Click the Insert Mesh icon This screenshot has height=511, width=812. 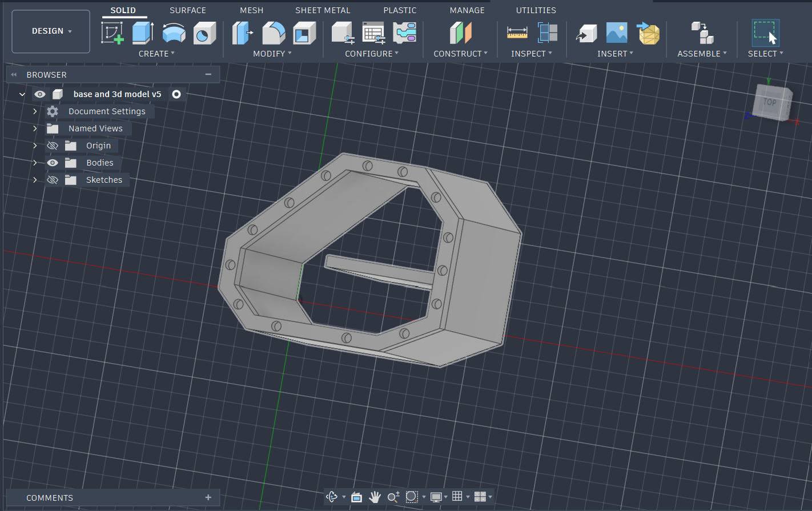coord(648,33)
